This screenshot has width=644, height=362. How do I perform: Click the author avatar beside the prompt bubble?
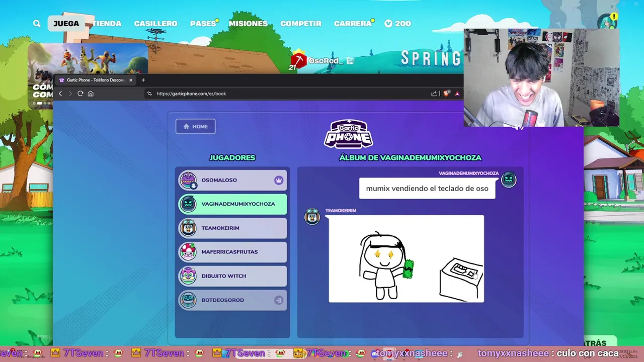509,179
